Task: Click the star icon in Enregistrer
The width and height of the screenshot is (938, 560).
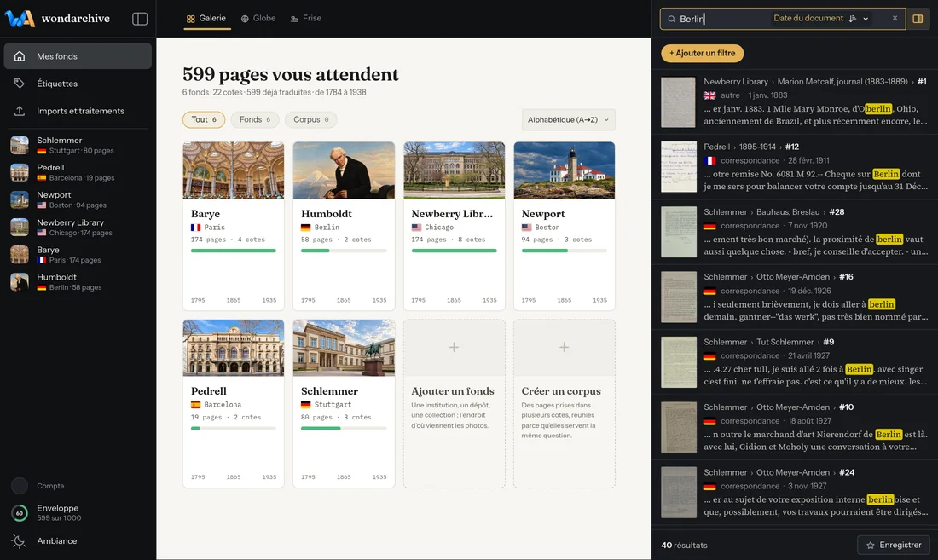Action: pyautogui.click(x=871, y=545)
